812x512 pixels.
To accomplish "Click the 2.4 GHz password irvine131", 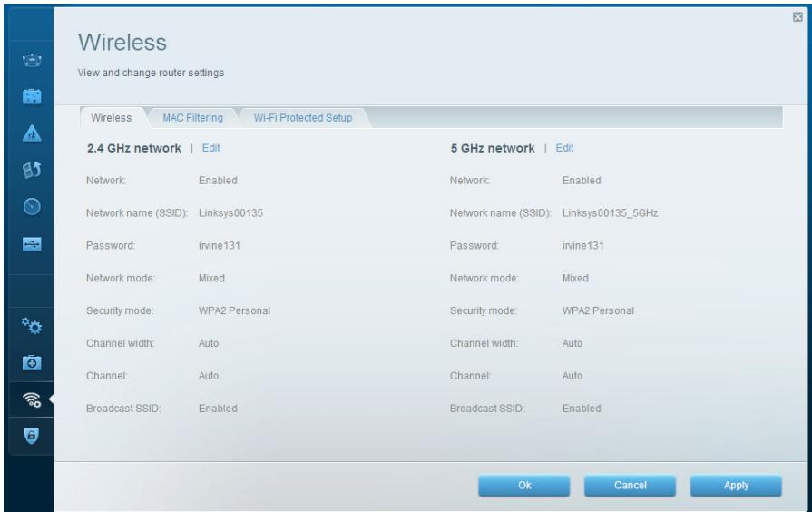I will [220, 246].
